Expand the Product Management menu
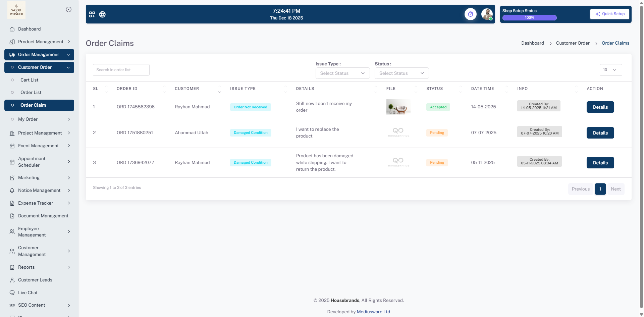Image resolution: width=644 pixels, height=317 pixels. [x=41, y=42]
